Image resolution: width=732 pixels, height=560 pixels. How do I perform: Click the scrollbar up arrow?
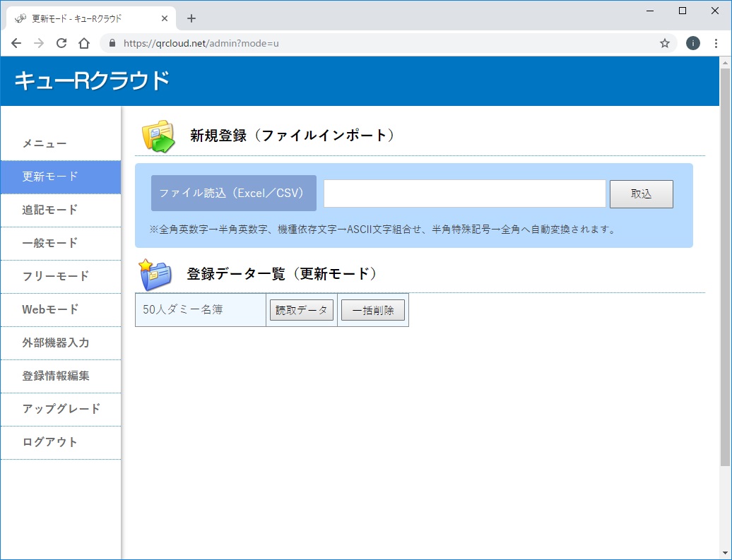click(x=725, y=63)
